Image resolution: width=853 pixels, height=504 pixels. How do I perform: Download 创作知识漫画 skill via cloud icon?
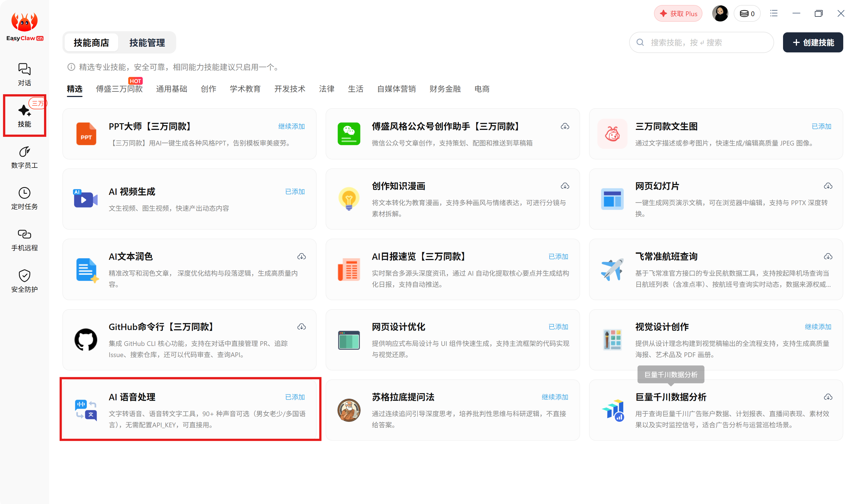click(x=565, y=186)
